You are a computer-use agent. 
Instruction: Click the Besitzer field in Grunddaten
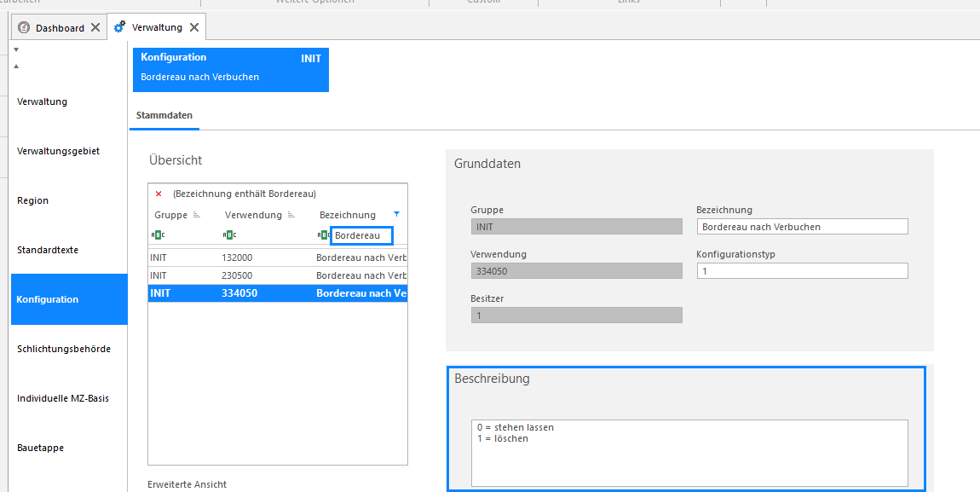[576, 315]
